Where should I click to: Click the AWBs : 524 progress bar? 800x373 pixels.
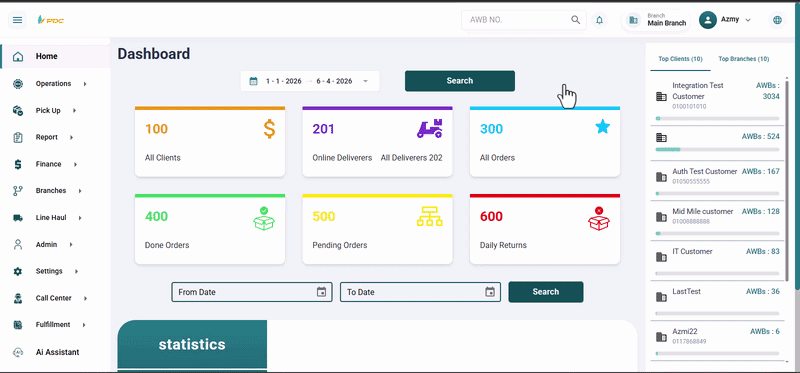717,150
